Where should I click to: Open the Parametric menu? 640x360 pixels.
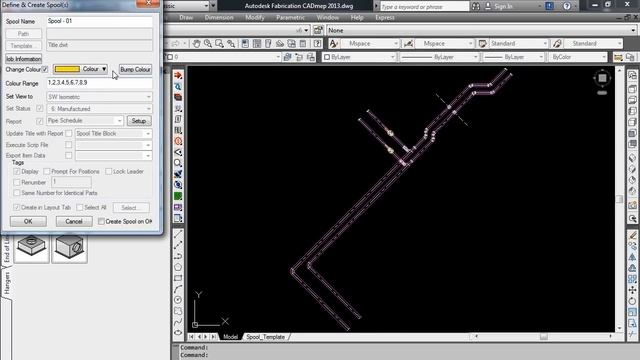(290, 18)
